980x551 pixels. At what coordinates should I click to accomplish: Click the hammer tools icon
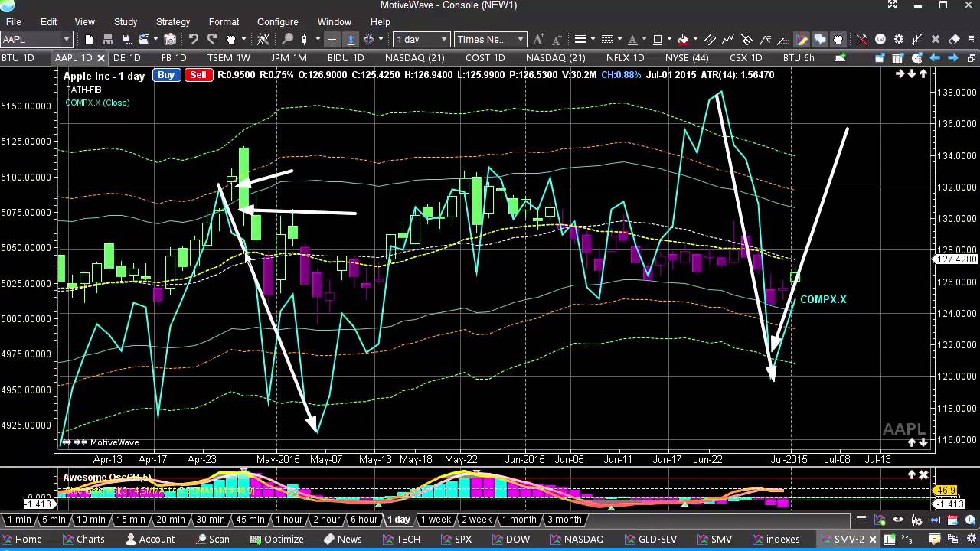862,39
